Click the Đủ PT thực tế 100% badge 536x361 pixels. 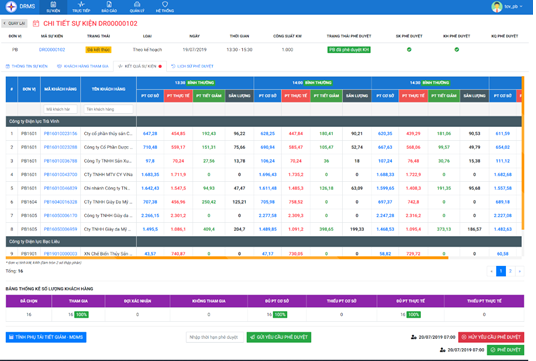coord(413,315)
